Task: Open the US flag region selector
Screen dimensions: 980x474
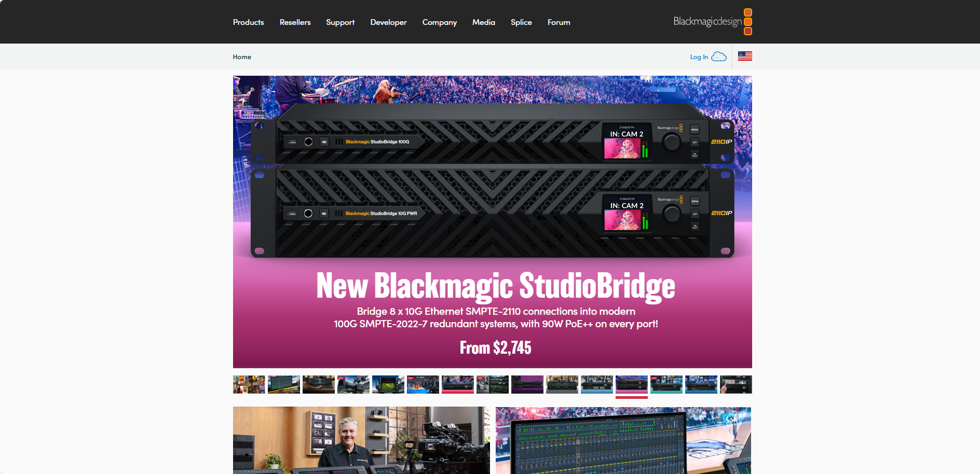Action: pos(745,56)
